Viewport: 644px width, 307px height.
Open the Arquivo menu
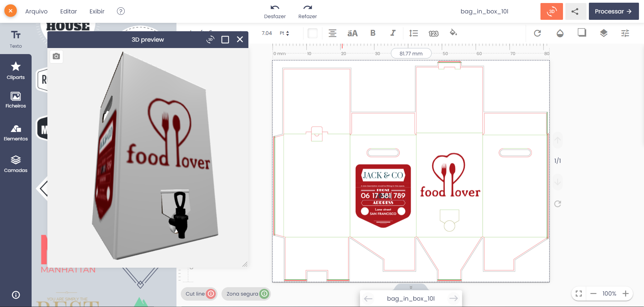pyautogui.click(x=36, y=11)
